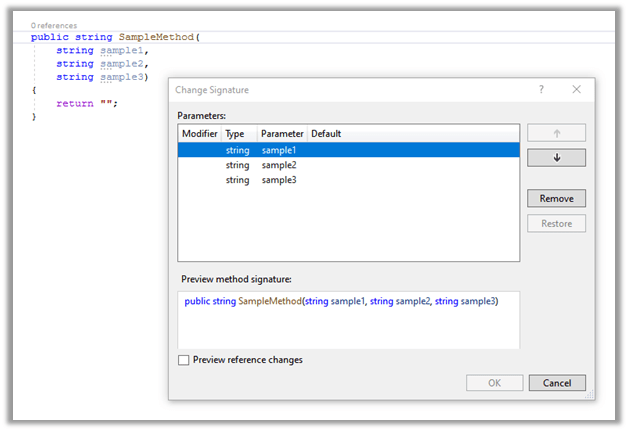The width and height of the screenshot is (628, 431).
Task: Click the OK button
Action: 494,383
